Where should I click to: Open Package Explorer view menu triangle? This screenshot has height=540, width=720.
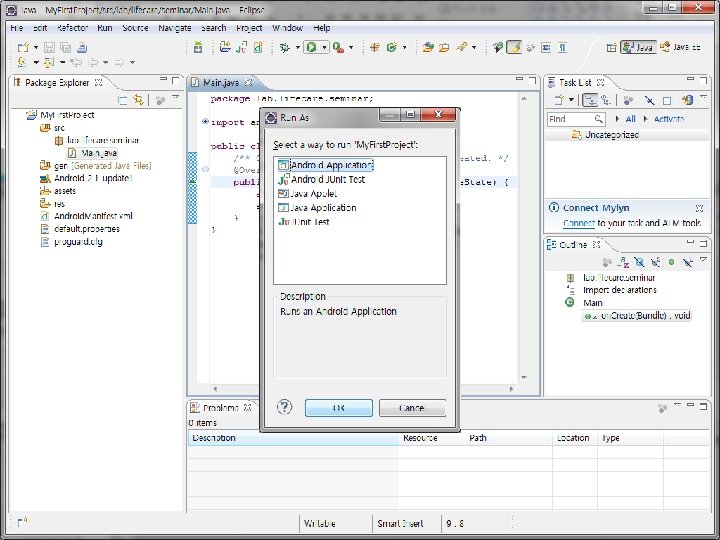[175, 98]
